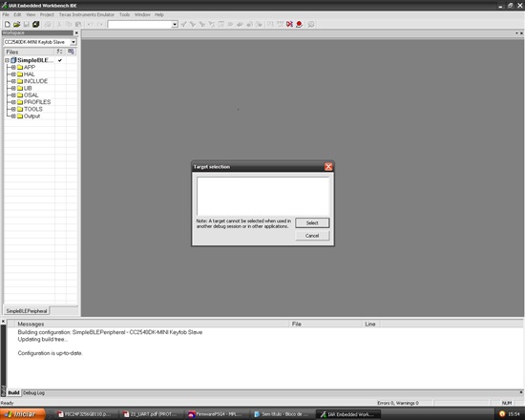Click the Messages column header

pyautogui.click(x=153, y=325)
